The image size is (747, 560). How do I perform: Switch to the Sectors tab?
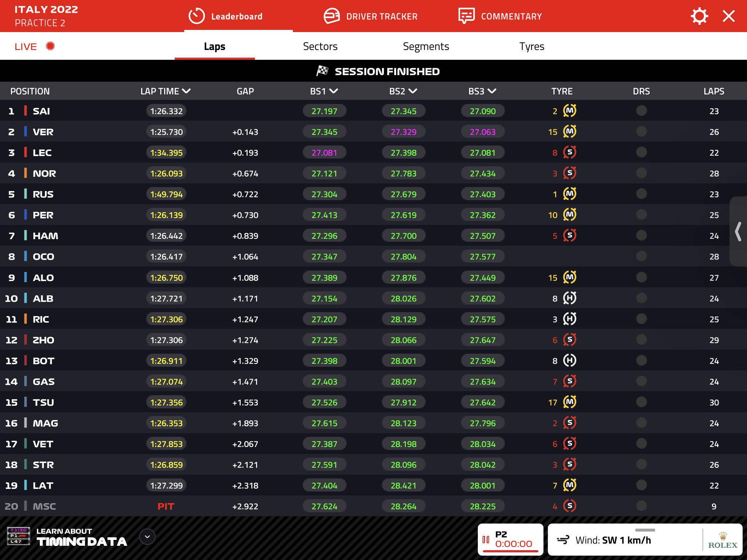tap(320, 47)
